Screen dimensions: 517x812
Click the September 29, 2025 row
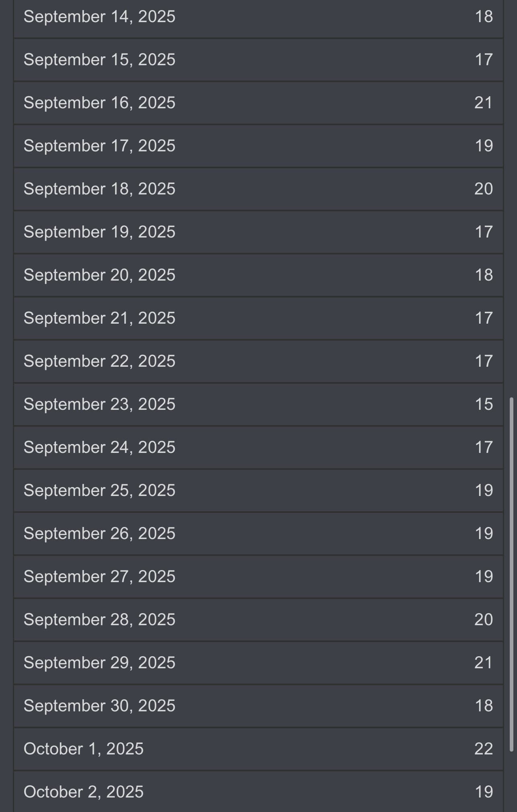point(258,663)
